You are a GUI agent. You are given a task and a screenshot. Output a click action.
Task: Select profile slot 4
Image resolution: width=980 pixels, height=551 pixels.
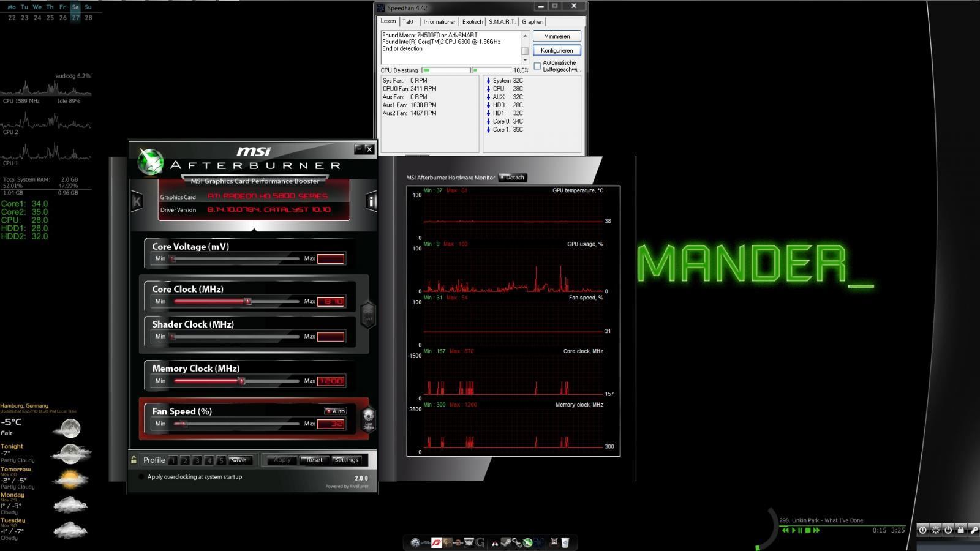(x=209, y=460)
